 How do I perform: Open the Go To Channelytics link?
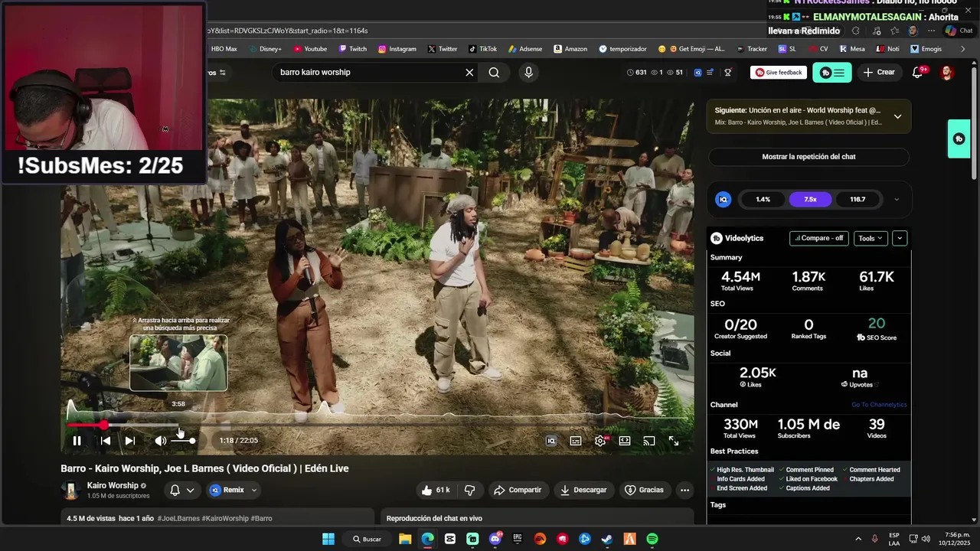[879, 405]
